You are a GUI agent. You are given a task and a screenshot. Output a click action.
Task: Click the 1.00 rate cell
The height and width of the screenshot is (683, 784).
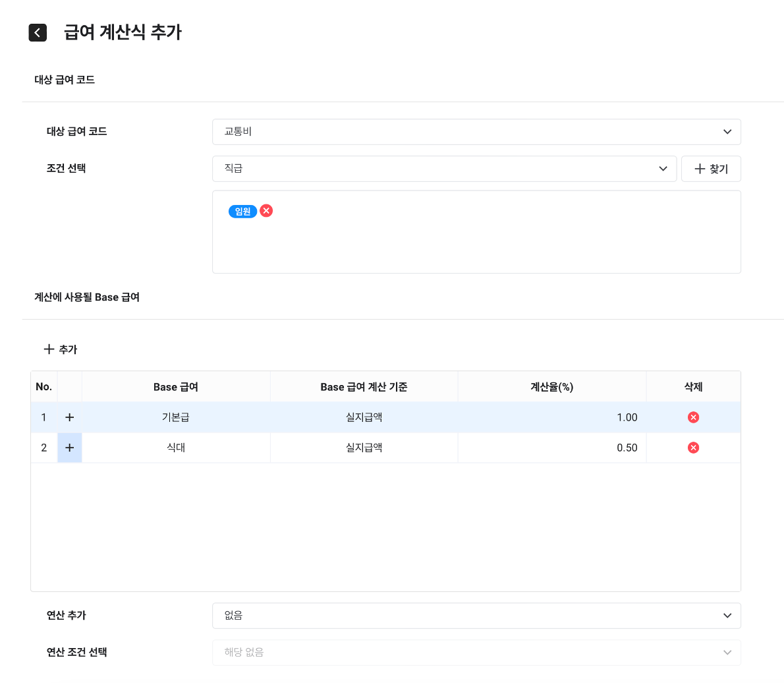[x=552, y=417]
